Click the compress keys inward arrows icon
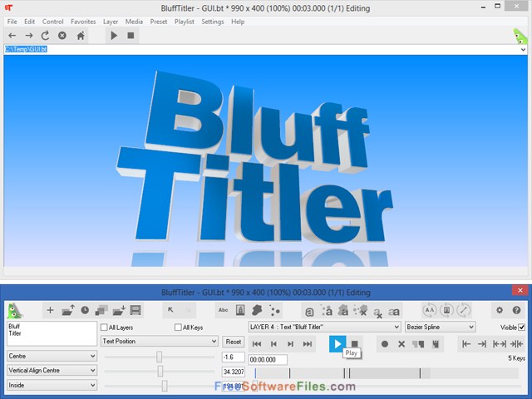Screen dimensions: 532x399 516,344
